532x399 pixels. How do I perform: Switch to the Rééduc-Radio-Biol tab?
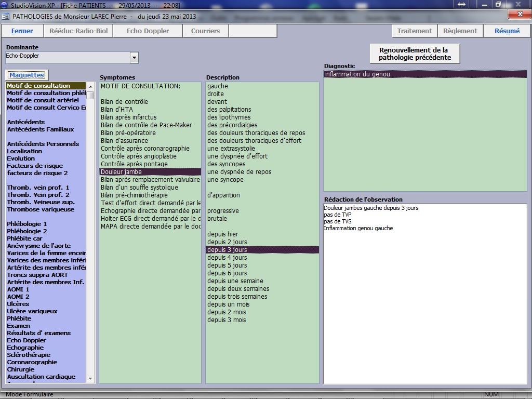[x=78, y=31]
